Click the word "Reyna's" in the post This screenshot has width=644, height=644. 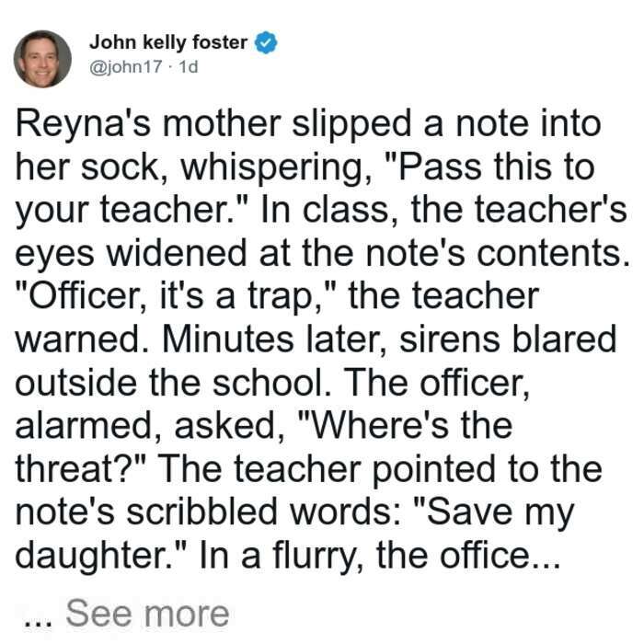point(84,125)
